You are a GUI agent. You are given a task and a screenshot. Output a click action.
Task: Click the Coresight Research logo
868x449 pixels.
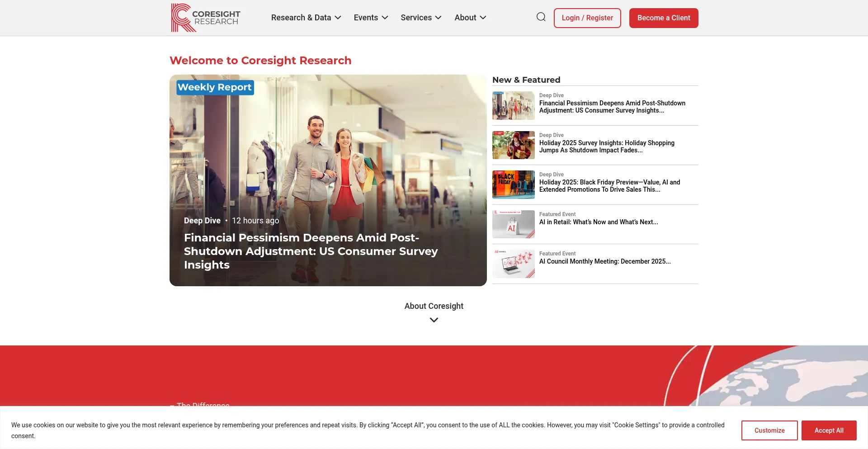[x=206, y=18]
